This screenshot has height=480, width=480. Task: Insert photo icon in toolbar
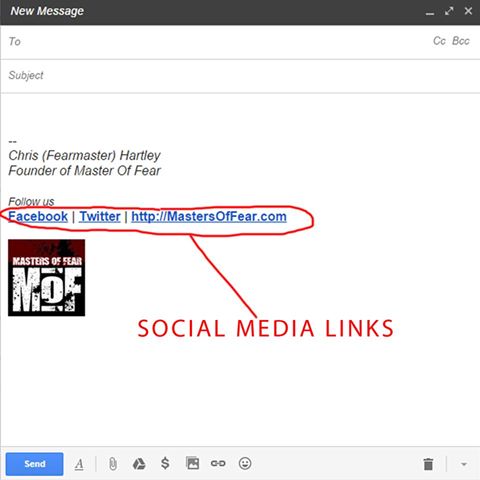[x=192, y=463]
